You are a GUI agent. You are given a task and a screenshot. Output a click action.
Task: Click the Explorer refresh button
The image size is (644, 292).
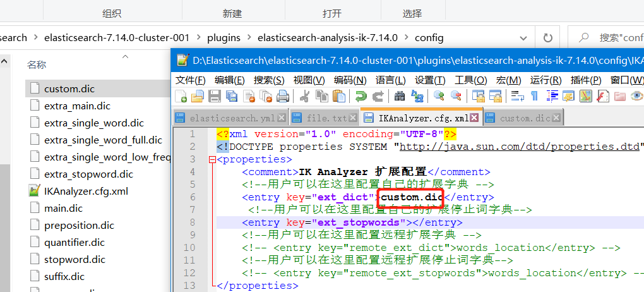tap(548, 39)
